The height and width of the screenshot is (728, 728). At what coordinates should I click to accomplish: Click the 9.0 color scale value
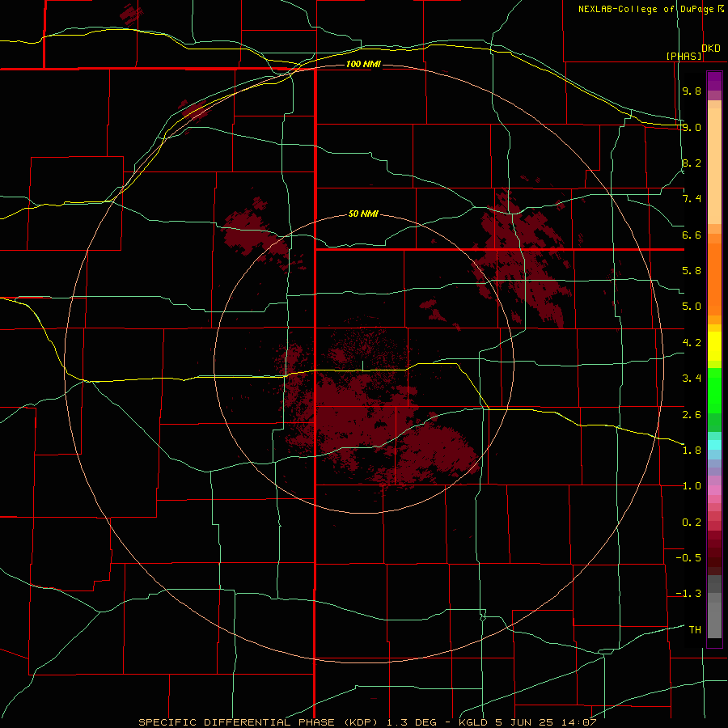pyautogui.click(x=692, y=127)
